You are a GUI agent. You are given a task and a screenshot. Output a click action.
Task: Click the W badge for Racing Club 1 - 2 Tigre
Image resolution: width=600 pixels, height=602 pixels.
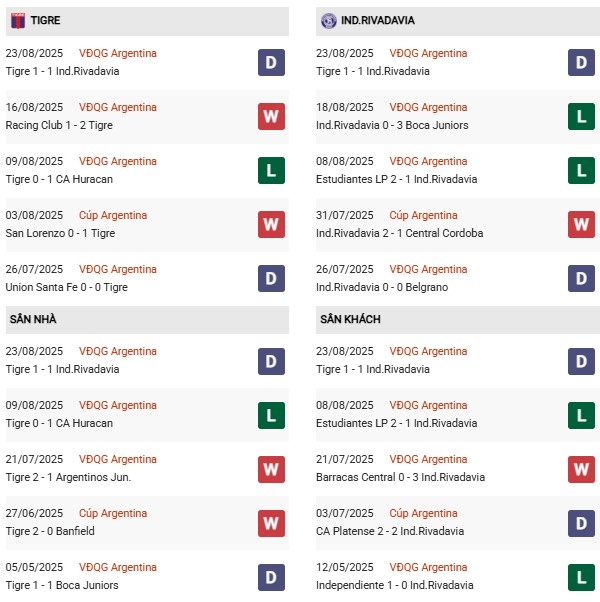[271, 117]
